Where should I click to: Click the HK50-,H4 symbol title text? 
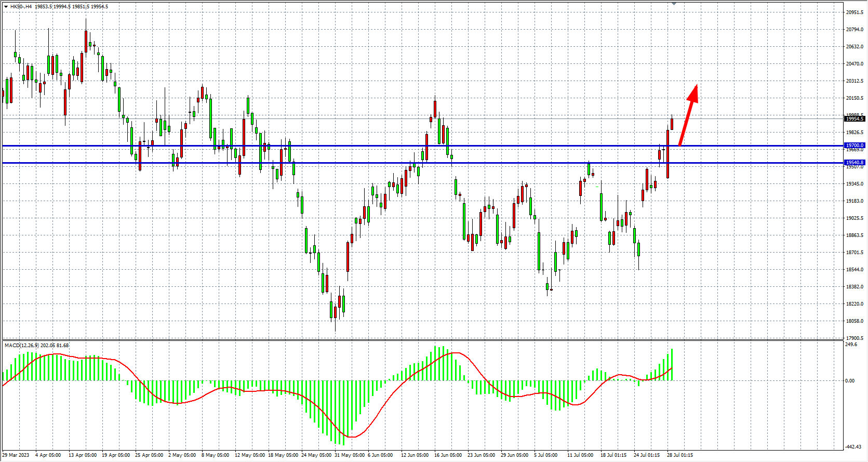point(21,7)
